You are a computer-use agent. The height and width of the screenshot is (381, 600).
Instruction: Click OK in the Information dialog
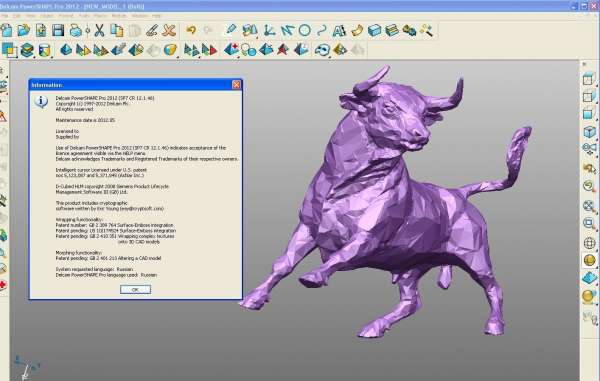tap(135, 290)
